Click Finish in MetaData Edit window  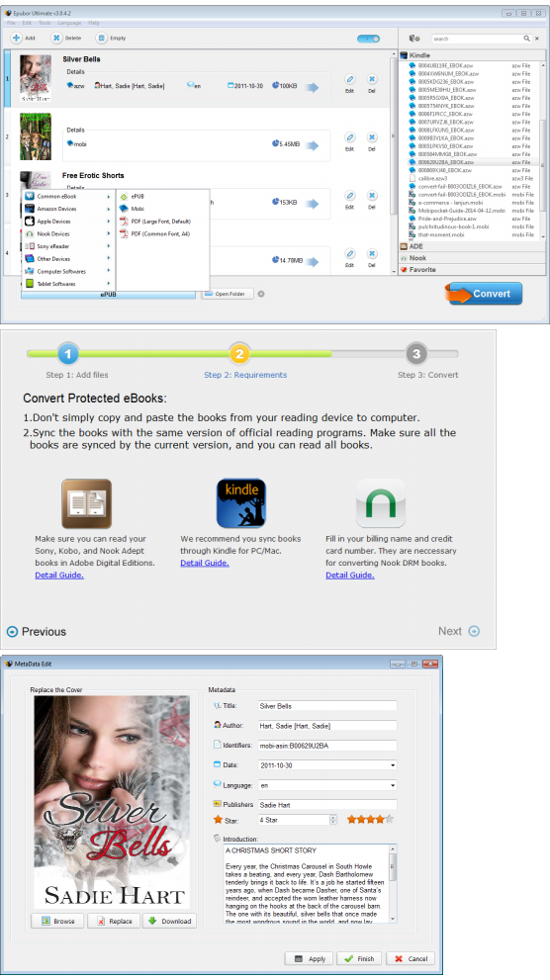coord(359,959)
